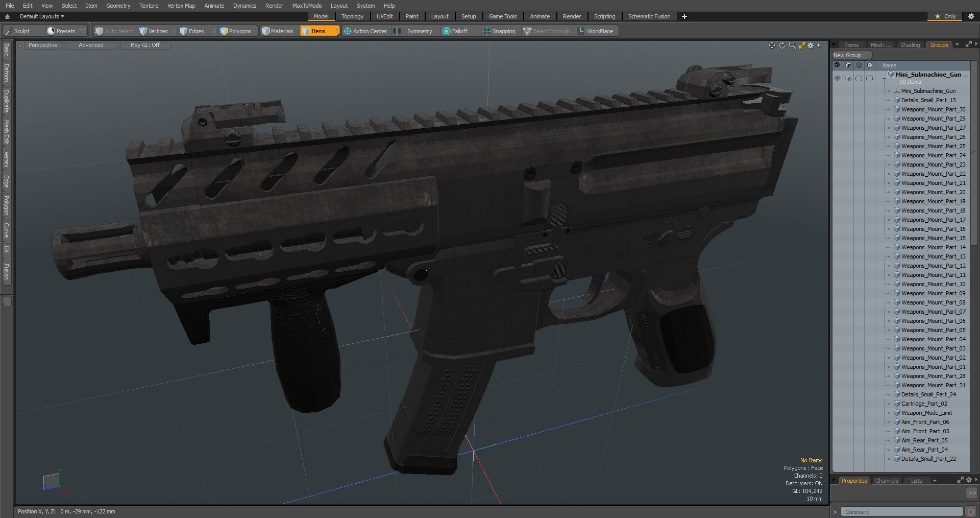This screenshot has width=980, height=518.
Task: Open the Advanced shading style dropdown
Action: (x=91, y=45)
